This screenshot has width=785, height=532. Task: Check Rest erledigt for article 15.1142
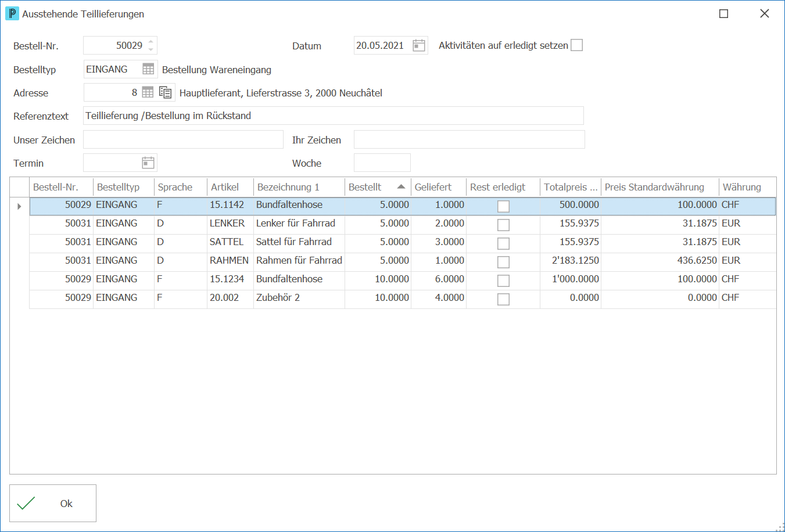[x=503, y=206]
